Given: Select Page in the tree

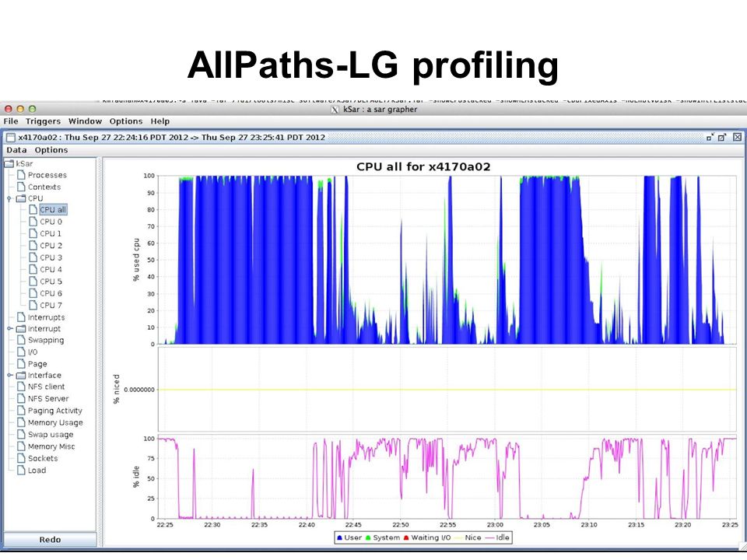Looking at the screenshot, I should tap(37, 364).
